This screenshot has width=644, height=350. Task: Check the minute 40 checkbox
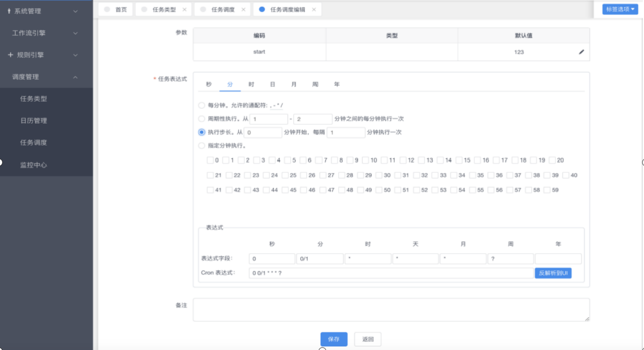point(566,175)
